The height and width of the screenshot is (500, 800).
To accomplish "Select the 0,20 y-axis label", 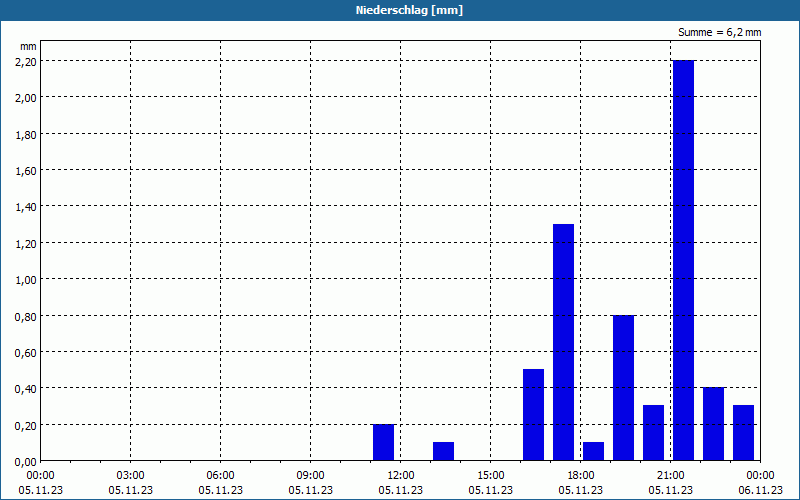I will tap(26, 426).
